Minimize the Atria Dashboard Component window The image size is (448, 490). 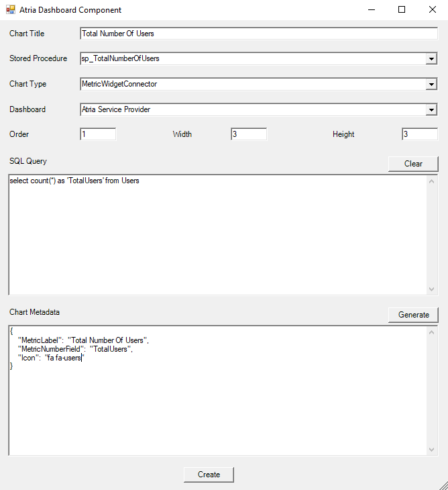tap(372, 9)
